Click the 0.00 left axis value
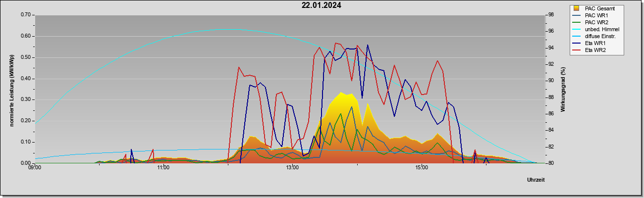The image size is (644, 198). 26,163
